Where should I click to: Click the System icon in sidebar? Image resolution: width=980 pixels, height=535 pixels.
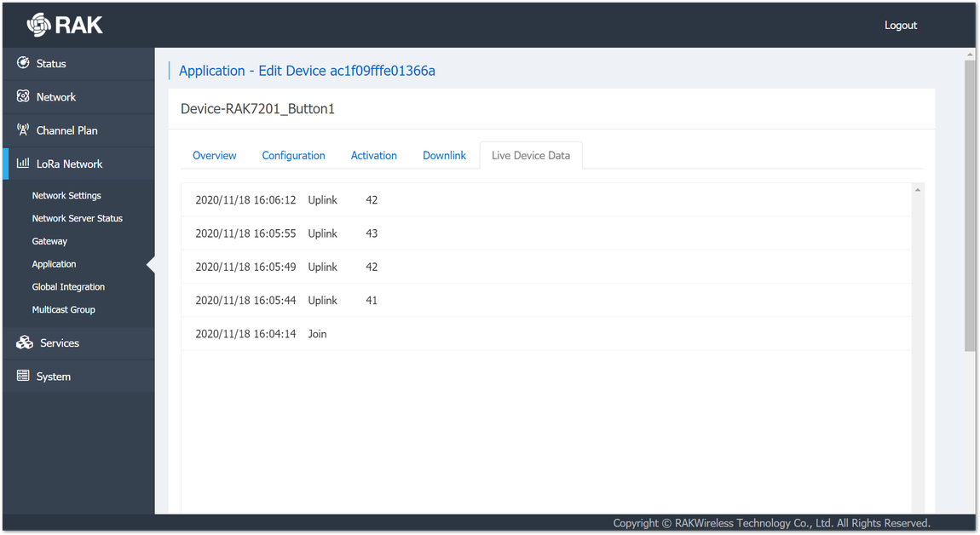coord(23,376)
